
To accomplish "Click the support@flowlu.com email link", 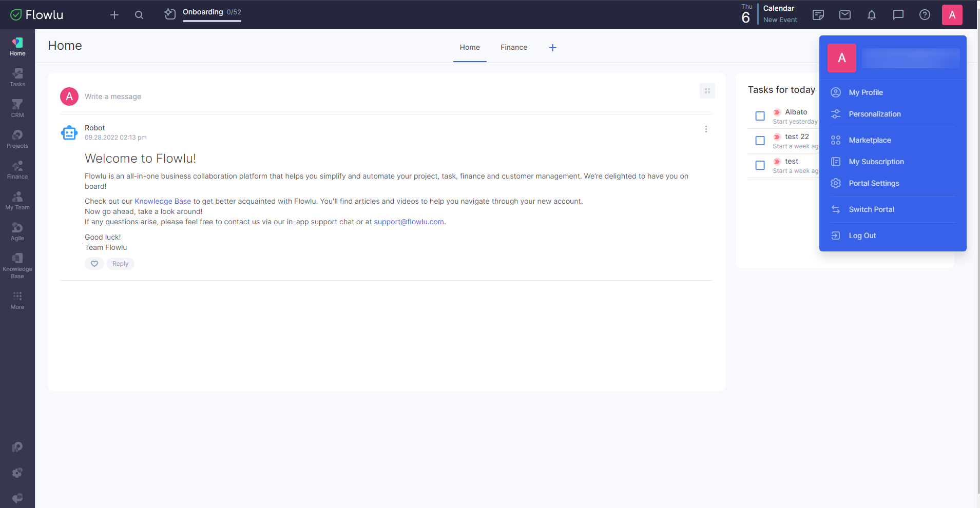I will 409,222.
